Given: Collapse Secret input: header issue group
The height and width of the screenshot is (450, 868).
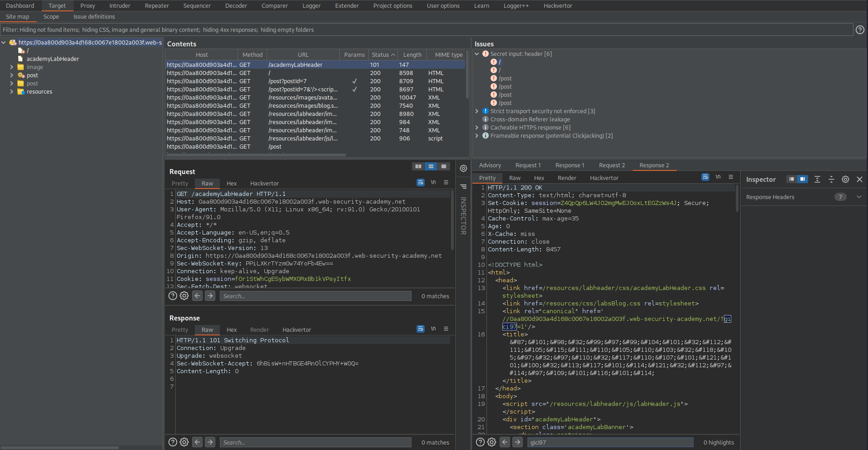Looking at the screenshot, I should click(477, 54).
